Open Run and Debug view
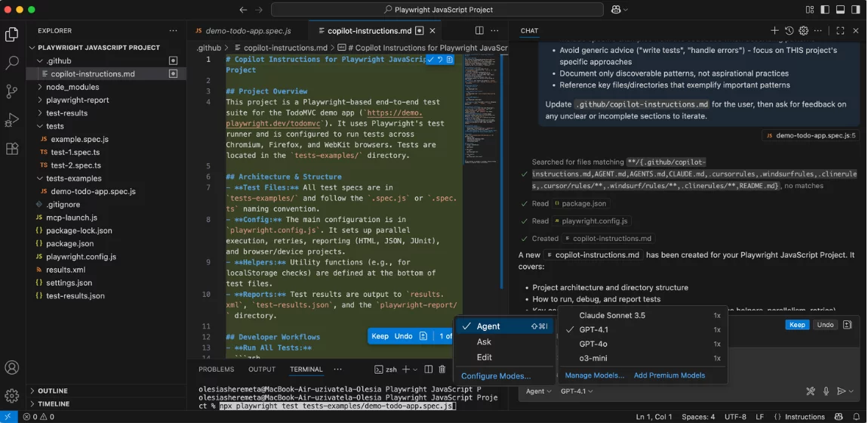Screen dimensions: 868x423 click(x=12, y=120)
